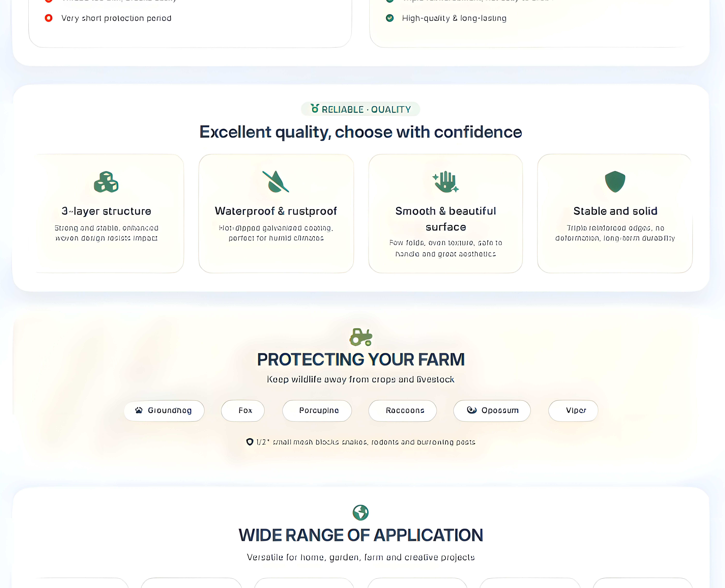Click the tractor icon above Protecting Your Farm
The image size is (725, 588).
[361, 337]
